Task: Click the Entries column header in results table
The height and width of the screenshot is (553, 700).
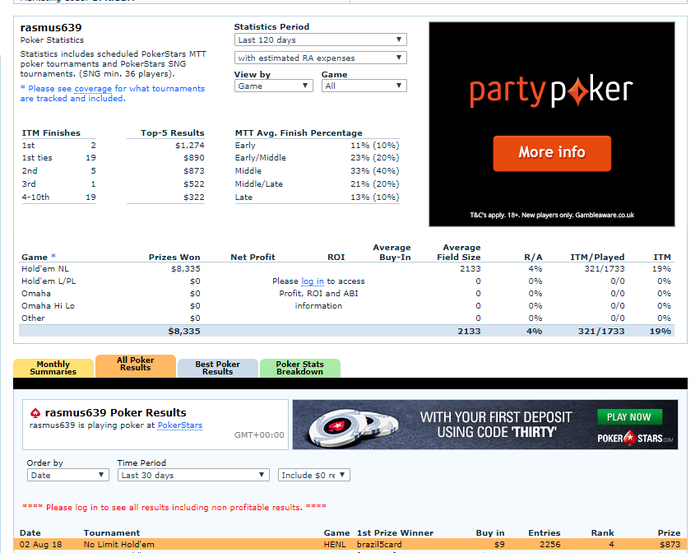Action: click(544, 533)
